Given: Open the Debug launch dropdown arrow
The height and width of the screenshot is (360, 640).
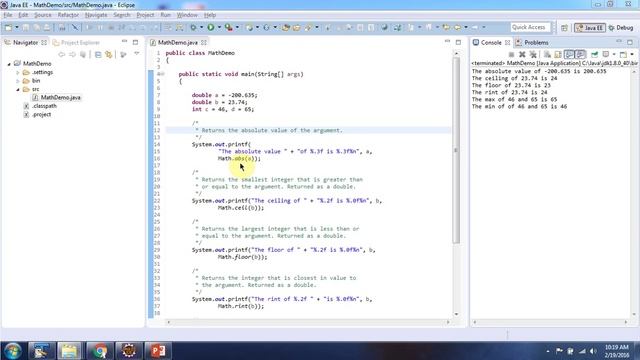Looking at the screenshot, I should click(x=201, y=27).
